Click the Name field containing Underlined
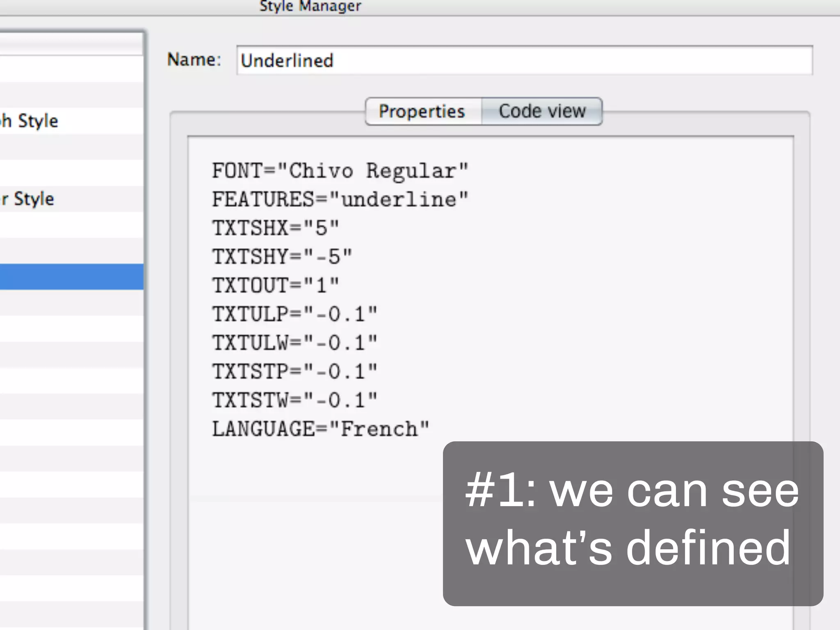Viewport: 840px width, 630px height. 524,60
